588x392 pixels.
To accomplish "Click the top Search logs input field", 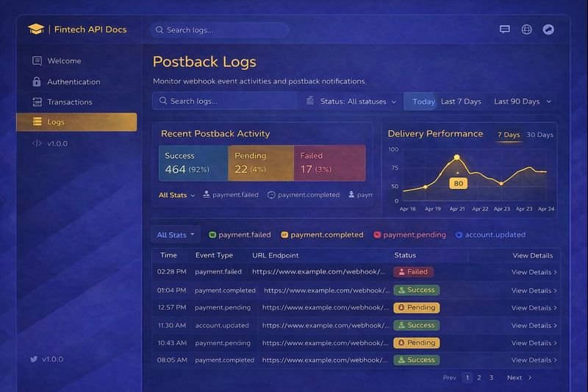I will (219, 30).
